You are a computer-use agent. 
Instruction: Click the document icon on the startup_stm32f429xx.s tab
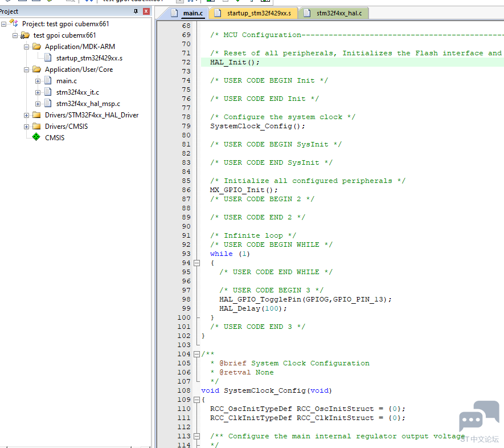(218, 13)
